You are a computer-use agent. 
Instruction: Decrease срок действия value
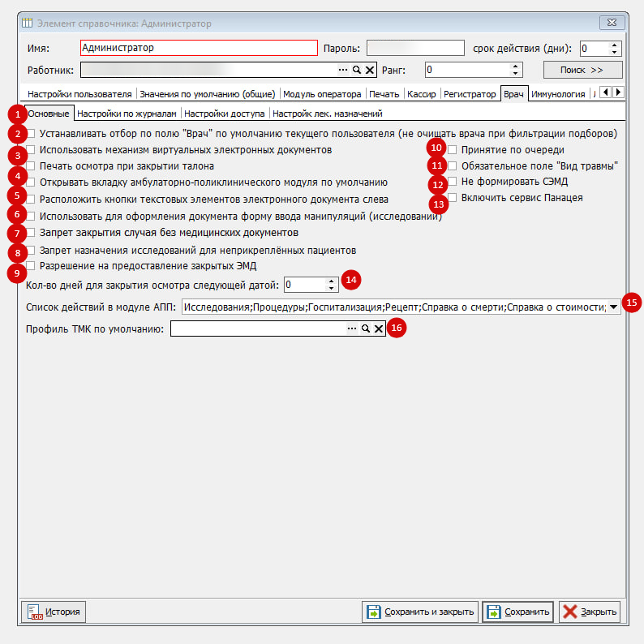point(614,52)
